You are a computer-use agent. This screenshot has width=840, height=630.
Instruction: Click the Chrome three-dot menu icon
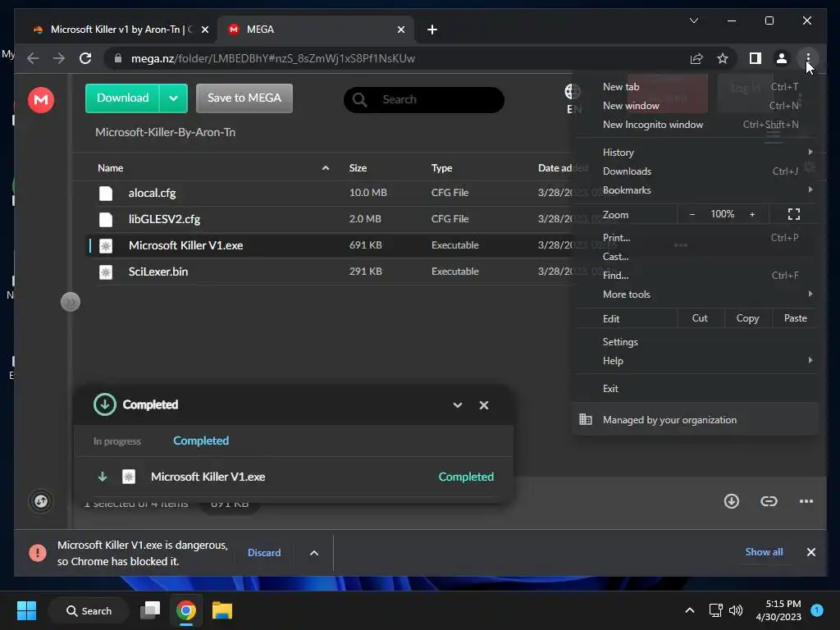(x=808, y=58)
